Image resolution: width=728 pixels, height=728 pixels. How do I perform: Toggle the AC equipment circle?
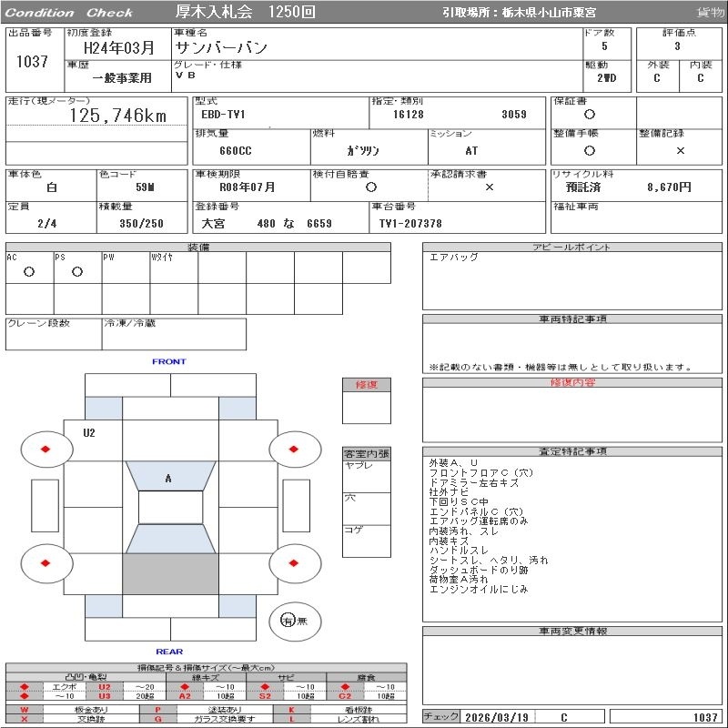pos(29,271)
